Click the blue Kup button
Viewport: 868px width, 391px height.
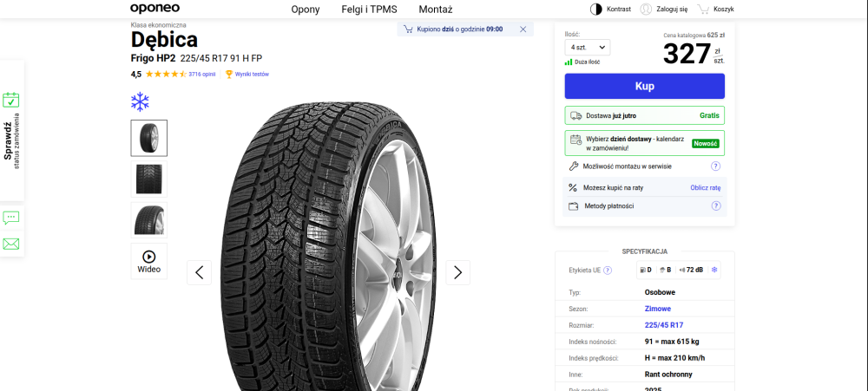click(x=644, y=87)
